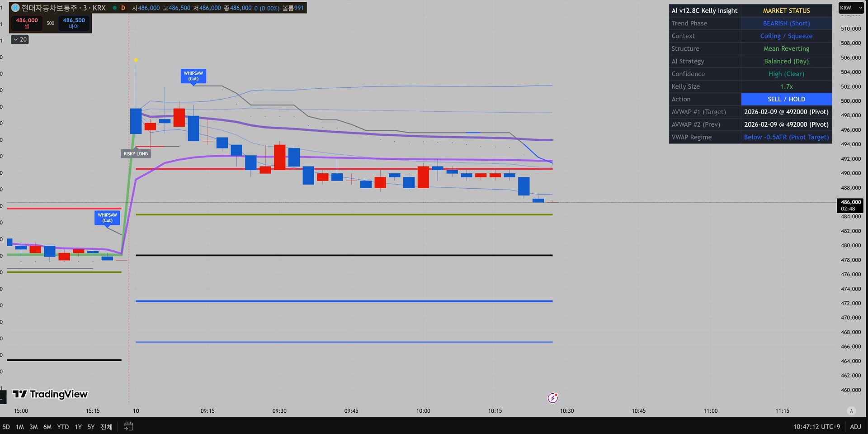Select the 1M time range
Image resolution: width=868 pixels, height=434 pixels.
[20, 427]
